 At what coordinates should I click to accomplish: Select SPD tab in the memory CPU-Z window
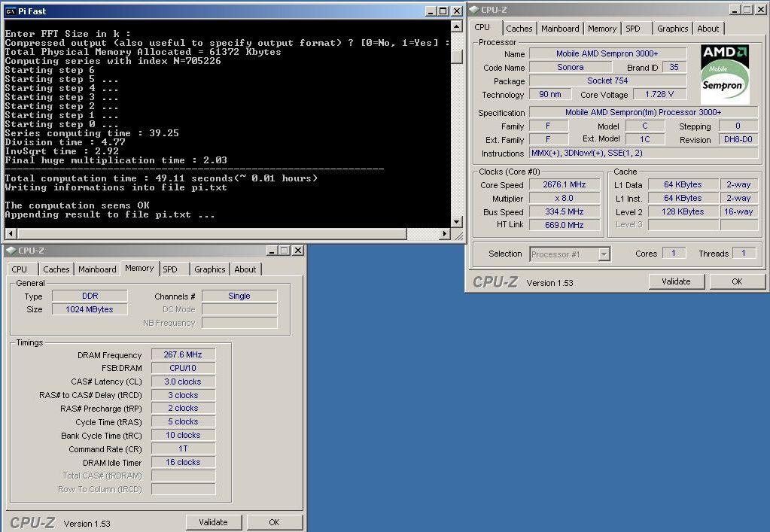click(x=170, y=269)
